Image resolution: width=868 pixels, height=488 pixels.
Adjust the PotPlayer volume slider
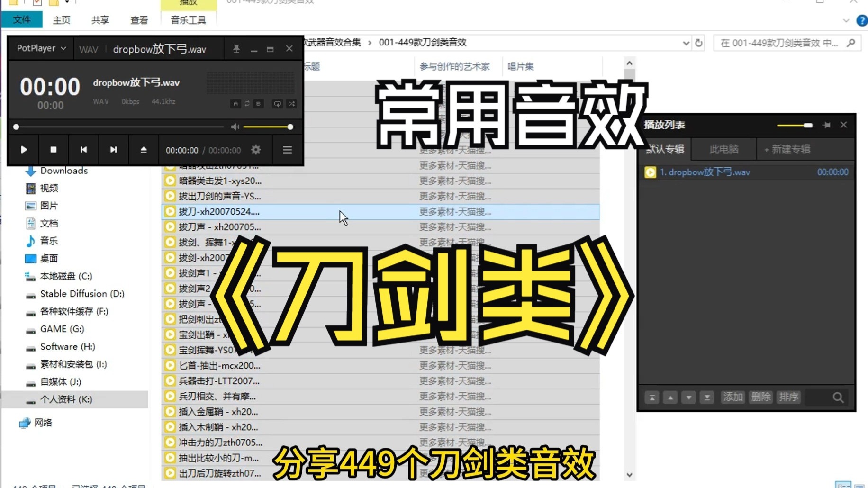point(268,127)
